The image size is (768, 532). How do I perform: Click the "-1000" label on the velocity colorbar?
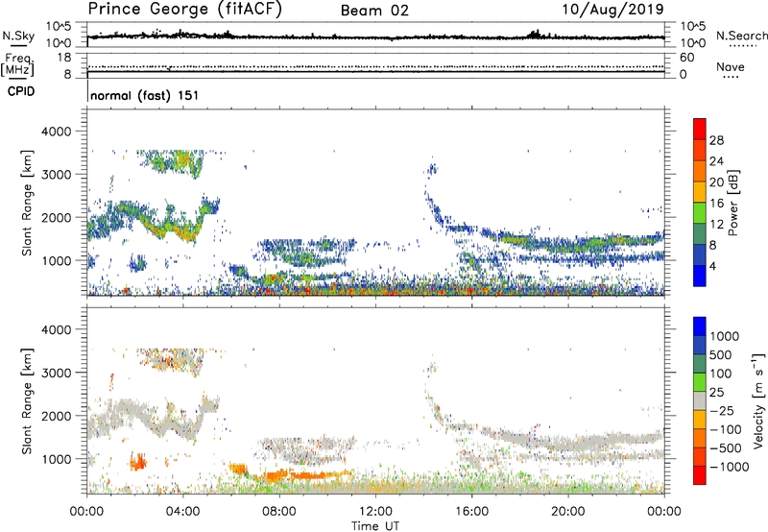coord(730,467)
